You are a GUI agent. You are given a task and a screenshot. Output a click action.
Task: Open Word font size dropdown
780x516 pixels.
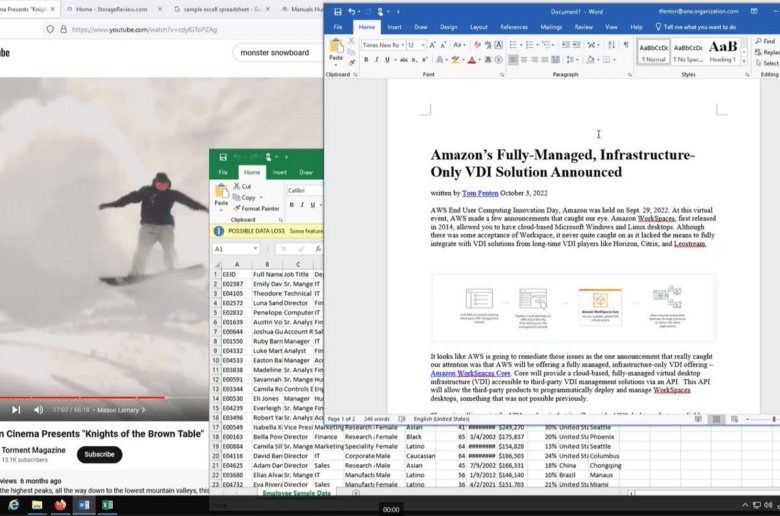[x=423, y=45]
